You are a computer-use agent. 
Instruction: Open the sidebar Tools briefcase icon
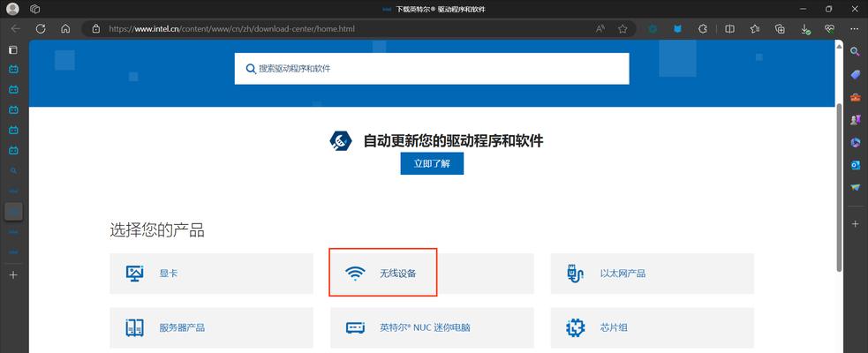click(x=855, y=97)
